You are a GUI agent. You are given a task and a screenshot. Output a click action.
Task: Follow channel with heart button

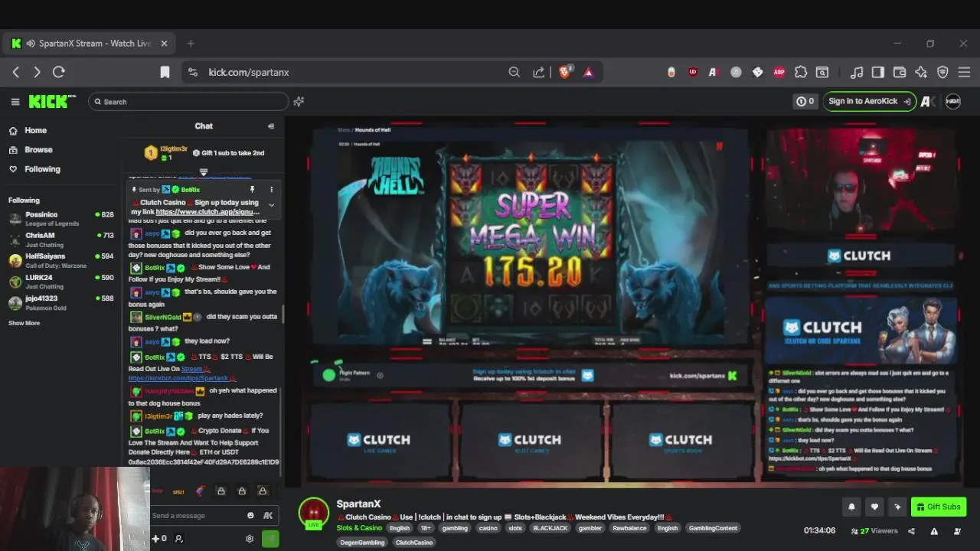874,507
